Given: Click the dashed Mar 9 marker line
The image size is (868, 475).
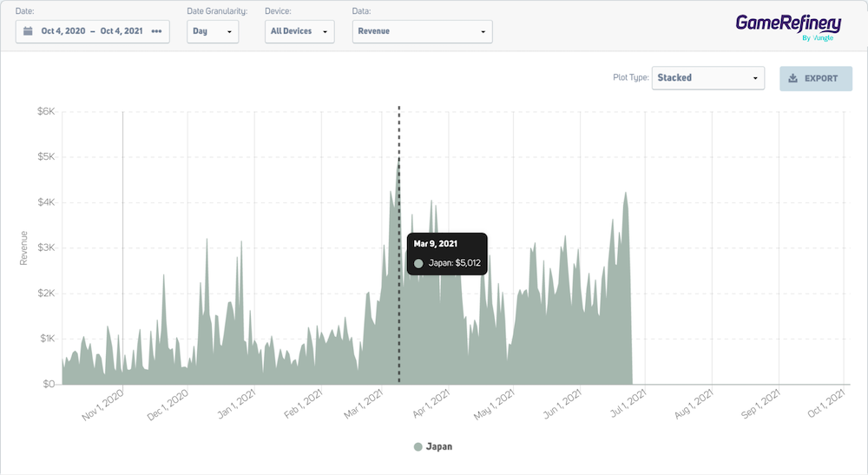Looking at the screenshot, I should [x=399, y=244].
